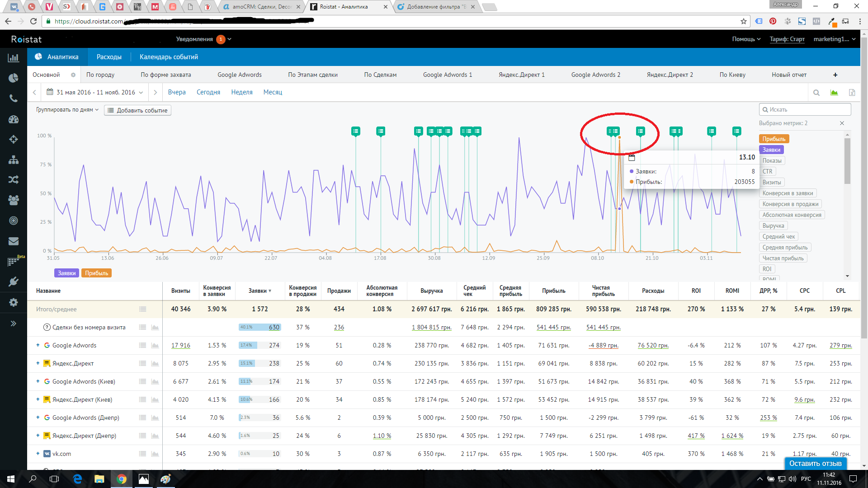Click metrics list scrollbar
The height and width of the screenshot is (488, 868).
(x=847, y=161)
